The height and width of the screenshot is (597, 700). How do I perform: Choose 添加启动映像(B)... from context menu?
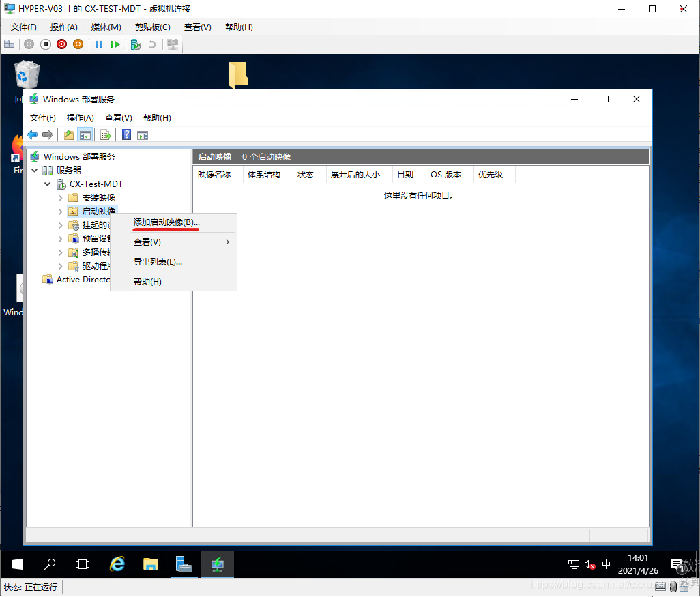coord(174,222)
